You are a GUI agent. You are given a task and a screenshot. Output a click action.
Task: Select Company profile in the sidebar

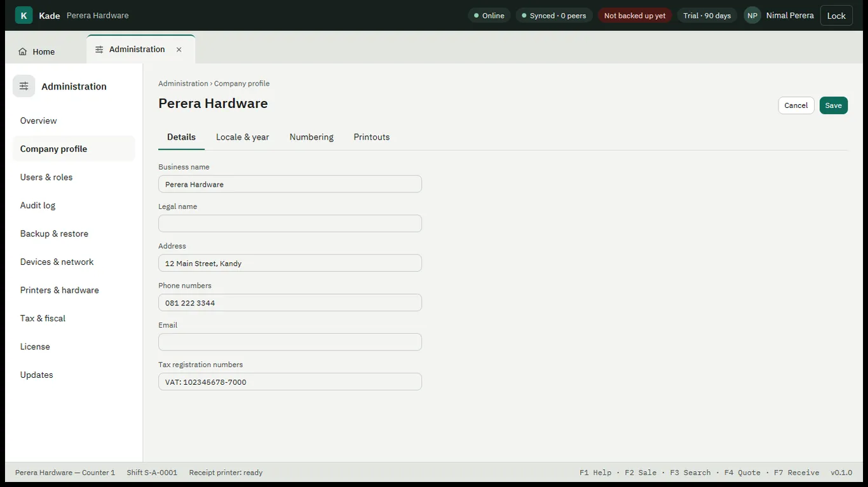click(74, 149)
